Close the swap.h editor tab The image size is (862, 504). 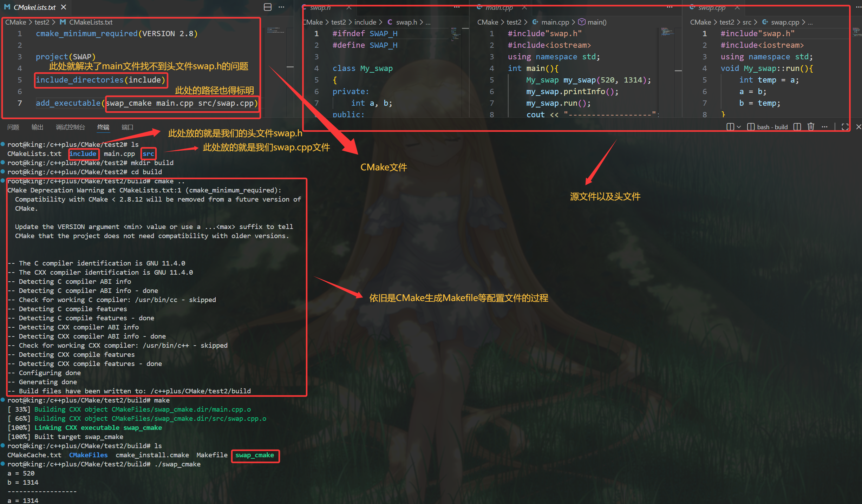[349, 7]
